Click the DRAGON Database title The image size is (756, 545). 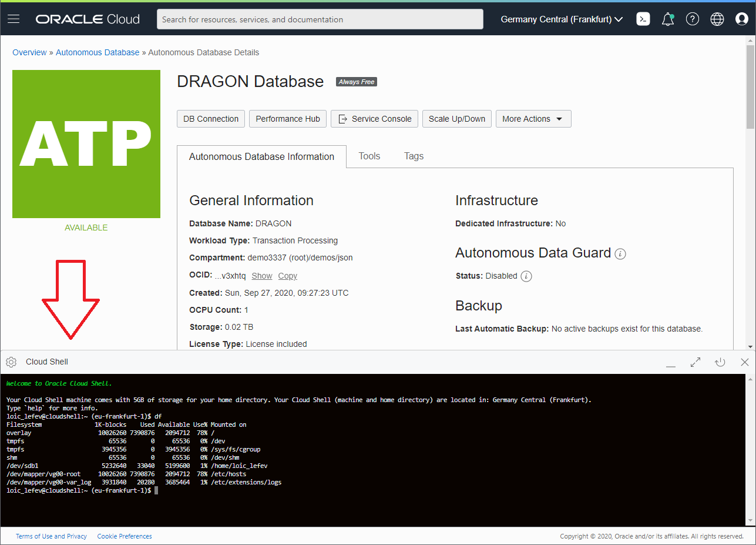pyautogui.click(x=250, y=81)
